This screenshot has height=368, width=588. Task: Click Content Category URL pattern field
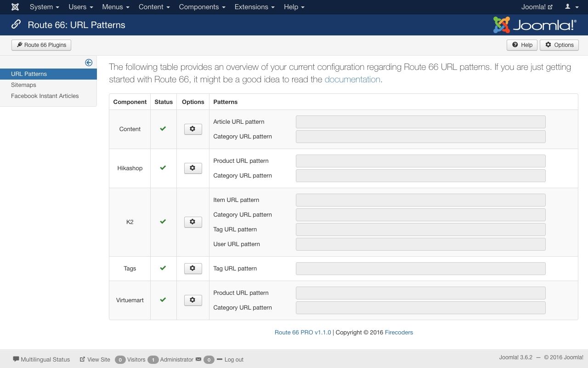pyautogui.click(x=420, y=137)
